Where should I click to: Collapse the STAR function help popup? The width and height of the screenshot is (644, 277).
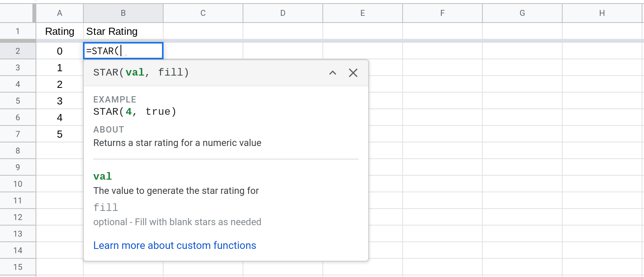tap(333, 73)
